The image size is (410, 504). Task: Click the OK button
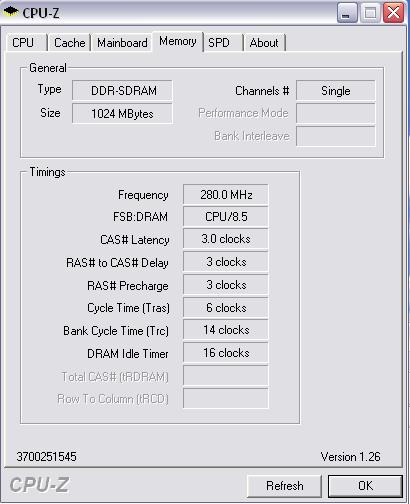tap(365, 486)
